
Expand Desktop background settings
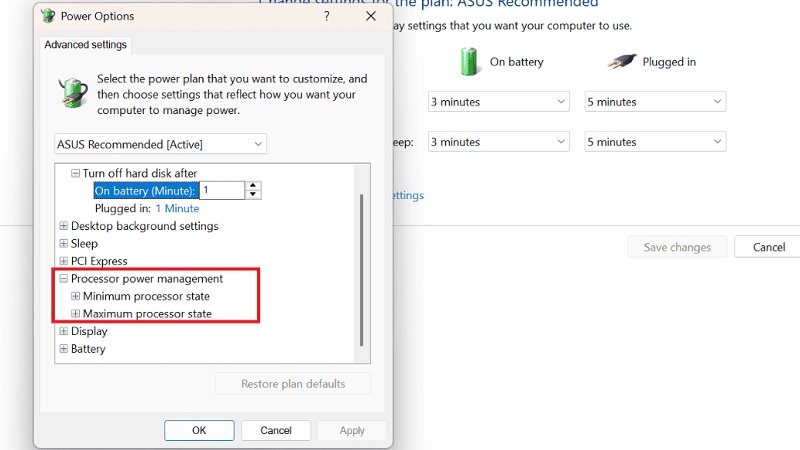pos(64,226)
